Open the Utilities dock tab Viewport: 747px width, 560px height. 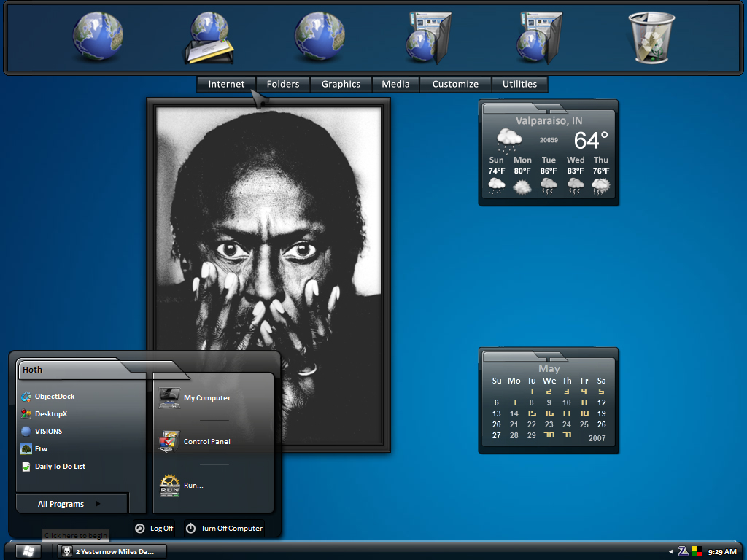pyautogui.click(x=519, y=85)
